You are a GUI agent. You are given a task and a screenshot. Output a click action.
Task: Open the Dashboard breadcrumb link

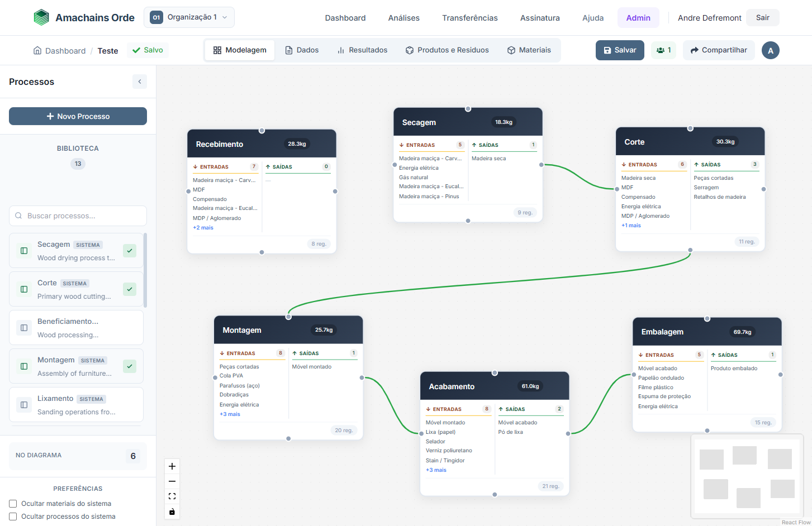click(65, 51)
